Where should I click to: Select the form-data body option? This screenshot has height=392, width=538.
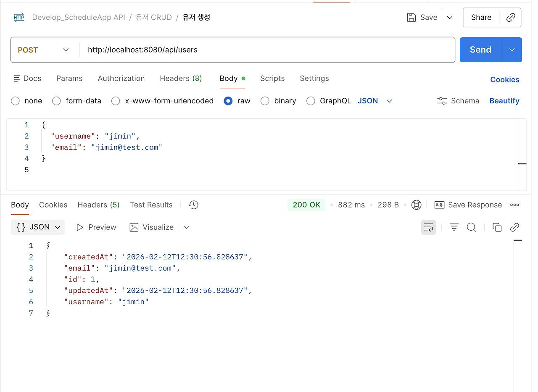pos(56,101)
